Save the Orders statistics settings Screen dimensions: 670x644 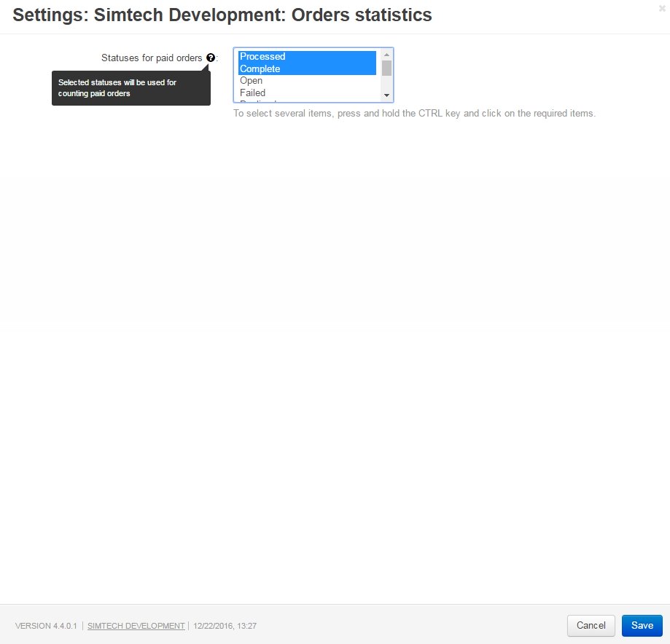(642, 626)
